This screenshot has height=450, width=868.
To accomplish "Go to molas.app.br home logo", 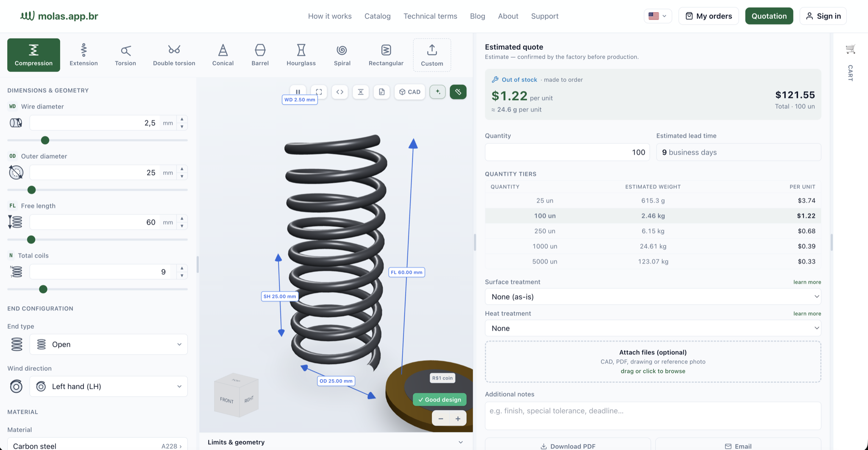I will (x=59, y=16).
